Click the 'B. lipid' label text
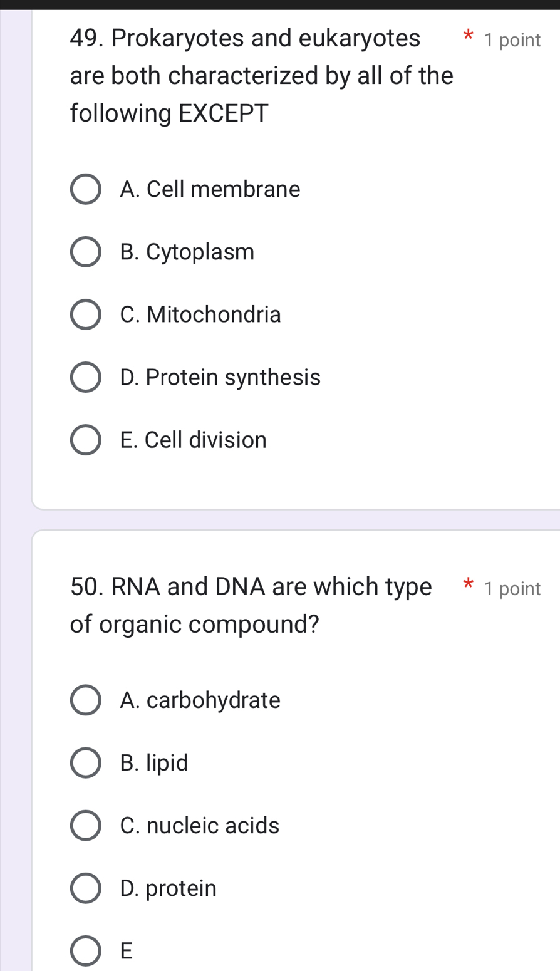The height and width of the screenshot is (971, 560). (x=154, y=762)
